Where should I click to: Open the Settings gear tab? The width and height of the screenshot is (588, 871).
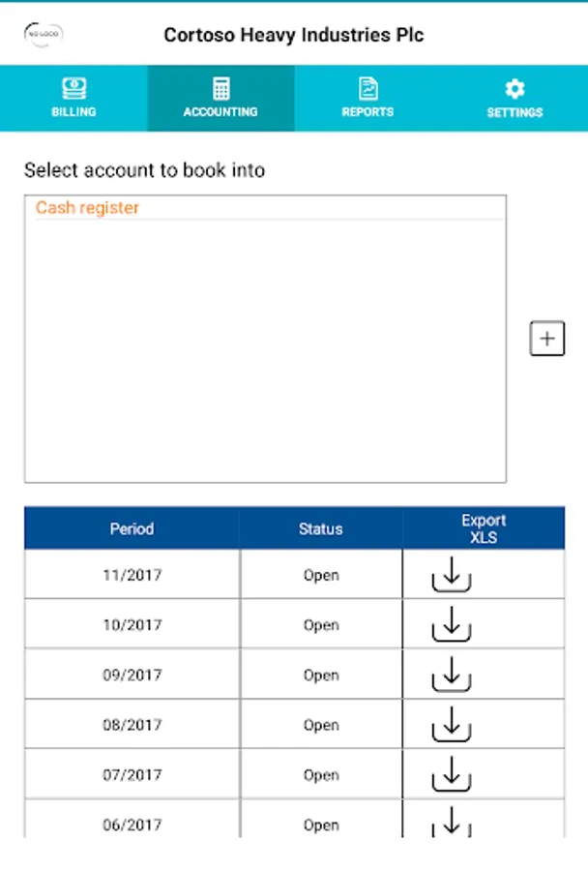point(514,99)
